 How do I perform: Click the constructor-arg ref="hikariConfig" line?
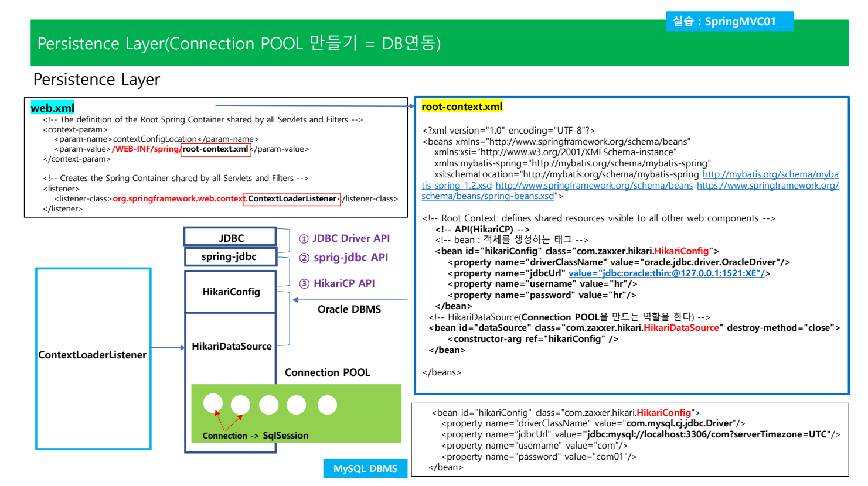(533, 339)
